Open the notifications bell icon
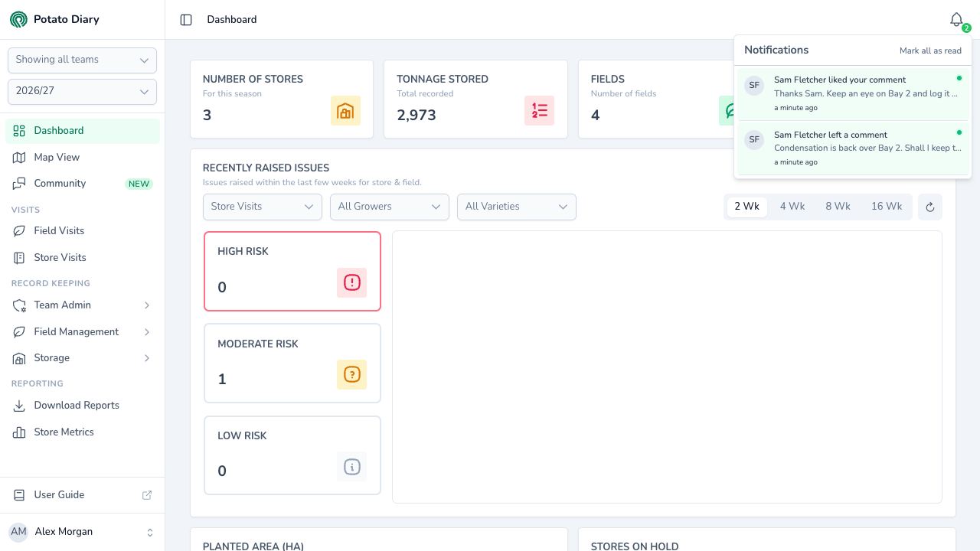Viewport: 980px width, 551px height. (x=956, y=20)
